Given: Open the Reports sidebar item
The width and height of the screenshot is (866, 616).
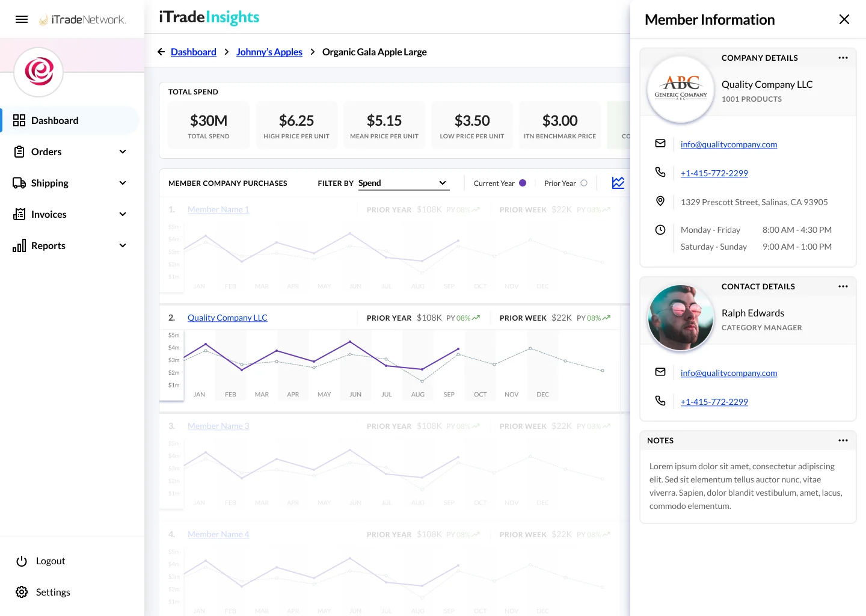Looking at the screenshot, I should click(x=70, y=245).
